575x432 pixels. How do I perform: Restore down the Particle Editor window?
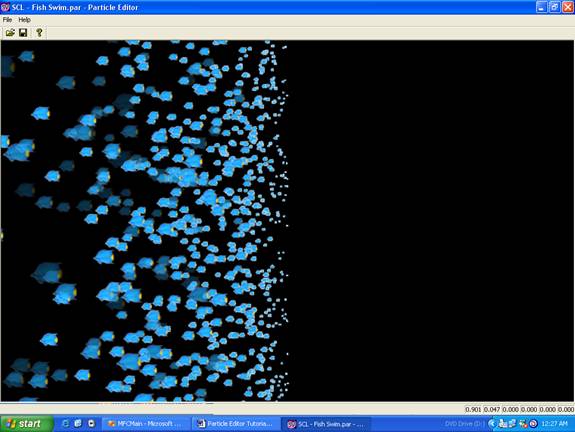554,7
